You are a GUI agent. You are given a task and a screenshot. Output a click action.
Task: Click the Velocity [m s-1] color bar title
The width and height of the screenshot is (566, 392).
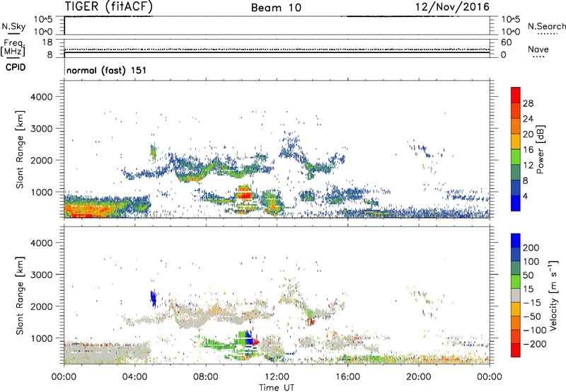pyautogui.click(x=553, y=295)
